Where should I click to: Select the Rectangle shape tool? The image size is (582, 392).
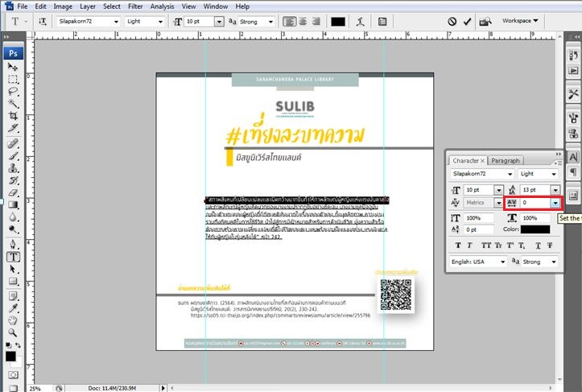pos(13,281)
